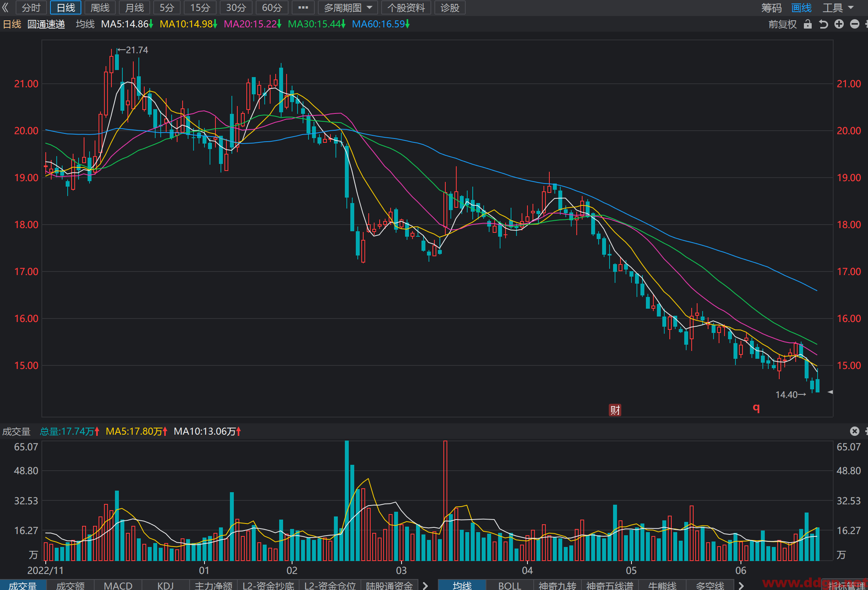Show more overlays with arrow after 多空线

click(x=741, y=585)
